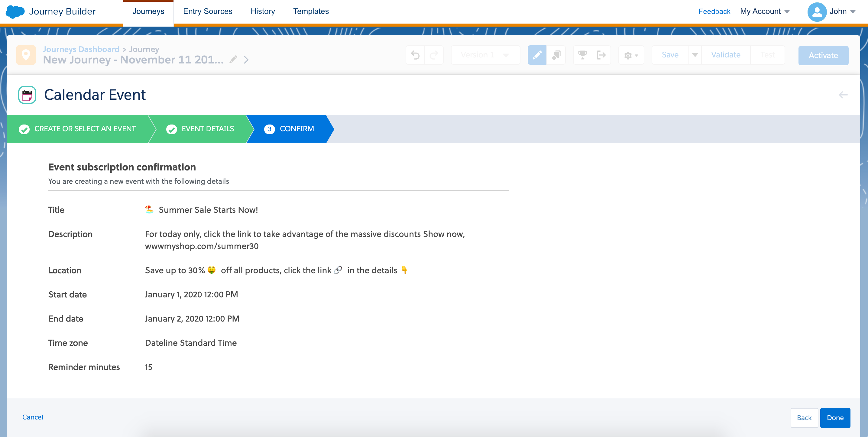Select the pencil edit mode icon
Screen dimensions: 868x437
coord(537,55)
